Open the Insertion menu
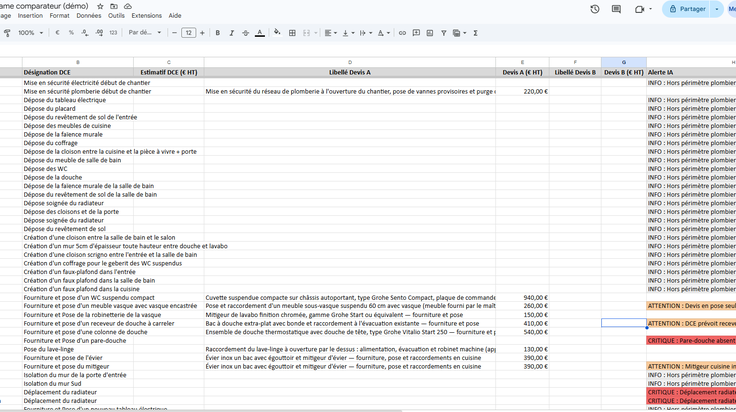Screen dimensions: 736x412 30,15
